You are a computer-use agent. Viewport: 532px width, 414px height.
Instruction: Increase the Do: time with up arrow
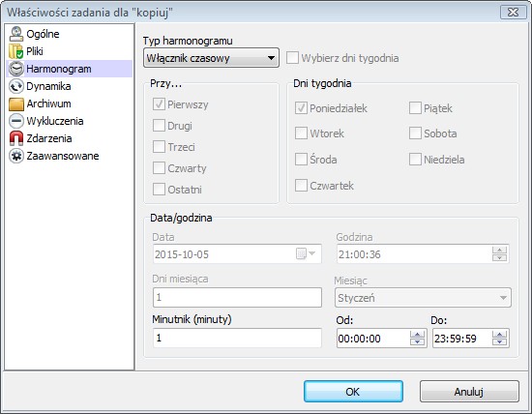[499, 335]
